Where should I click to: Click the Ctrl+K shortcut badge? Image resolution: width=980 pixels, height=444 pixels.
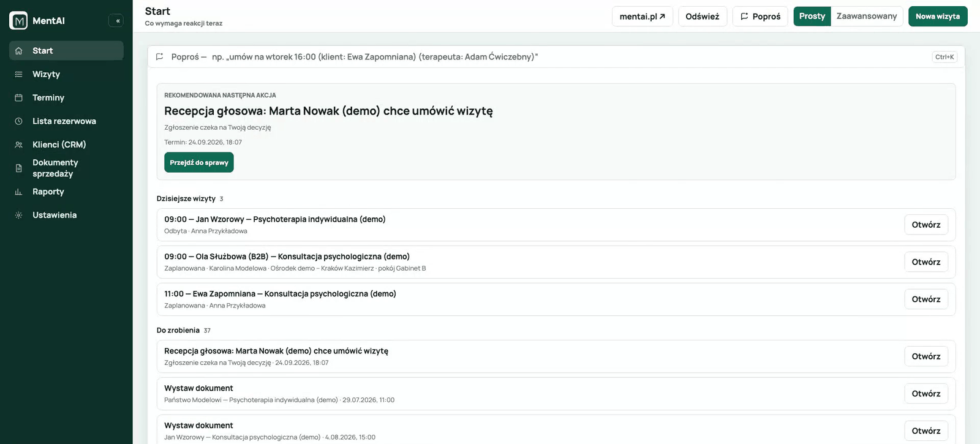click(944, 57)
